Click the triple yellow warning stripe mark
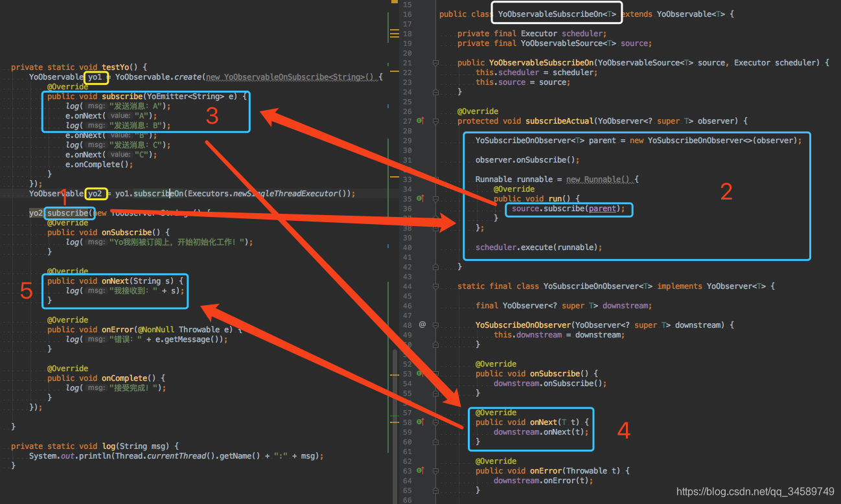Image resolution: width=841 pixels, height=504 pixels. tap(394, 33)
